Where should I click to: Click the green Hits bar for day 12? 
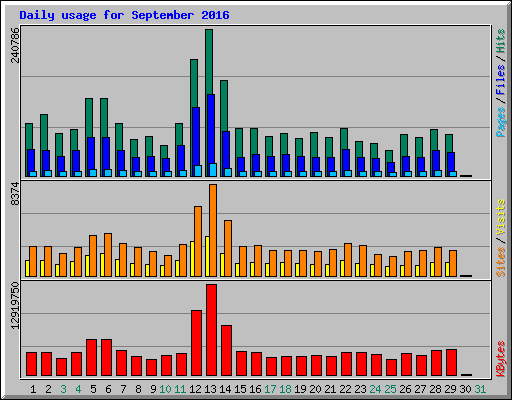pos(194,83)
